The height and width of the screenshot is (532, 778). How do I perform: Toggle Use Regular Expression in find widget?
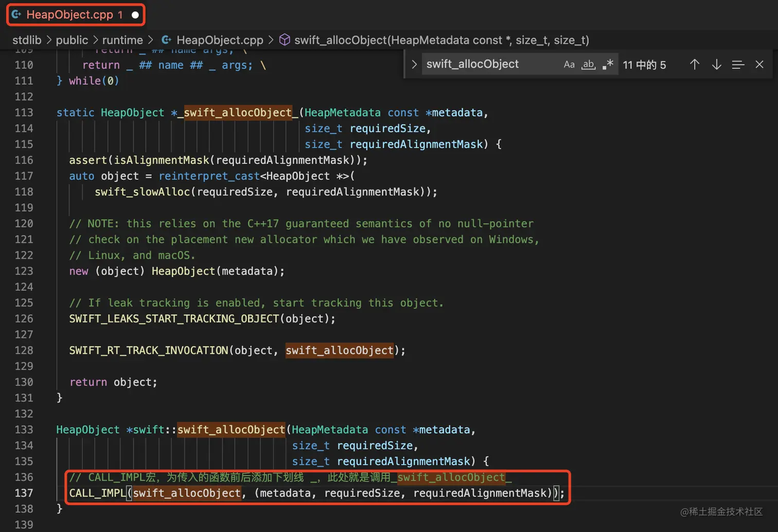click(608, 64)
